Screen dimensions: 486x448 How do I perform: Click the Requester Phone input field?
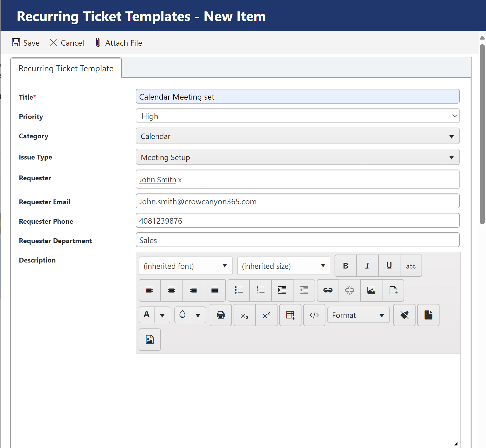[x=297, y=221]
